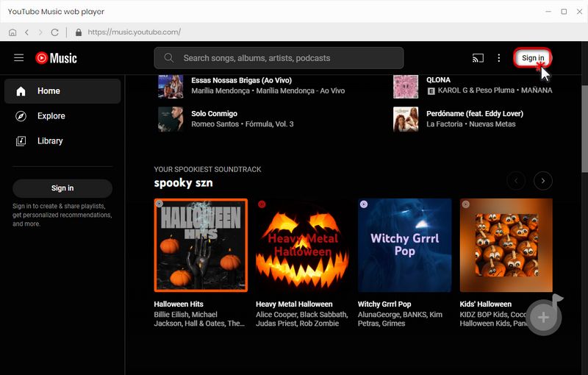This screenshot has width=588, height=375.
Task: Maximize the YouTube Music web player window
Action: [x=564, y=12]
